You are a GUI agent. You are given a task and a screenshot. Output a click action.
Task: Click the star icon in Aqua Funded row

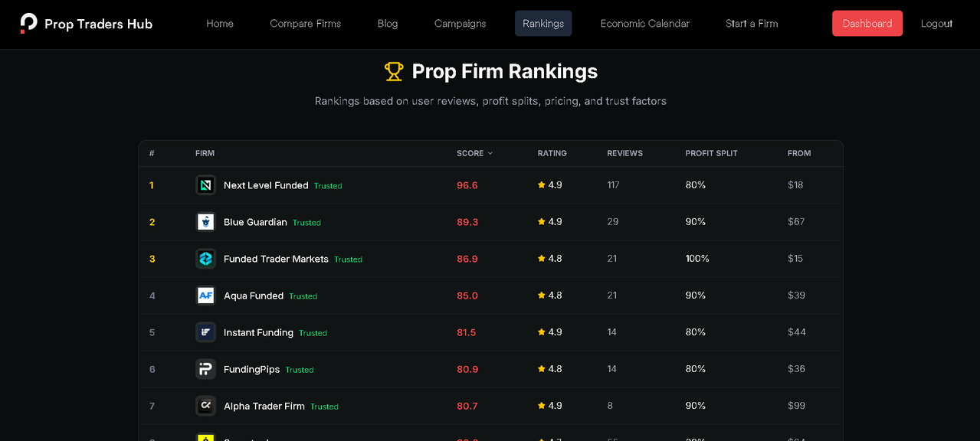(542, 295)
